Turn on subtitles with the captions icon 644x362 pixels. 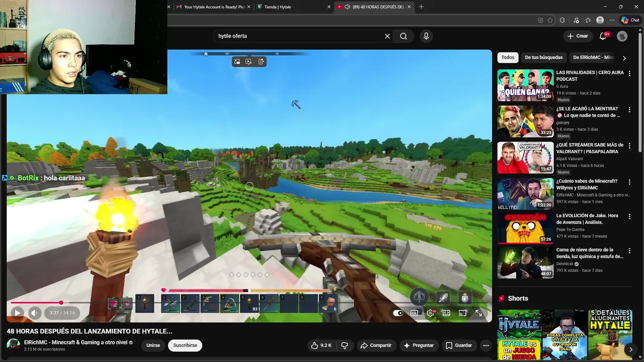point(414,313)
